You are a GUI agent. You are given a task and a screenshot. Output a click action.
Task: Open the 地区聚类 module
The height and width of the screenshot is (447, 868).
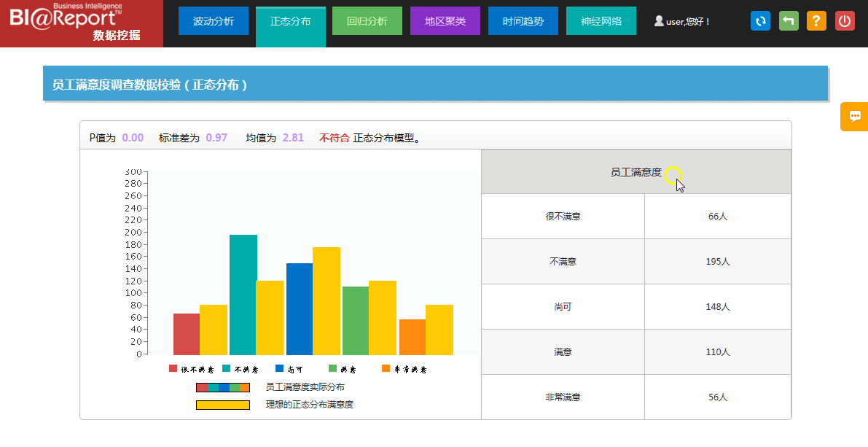point(445,20)
